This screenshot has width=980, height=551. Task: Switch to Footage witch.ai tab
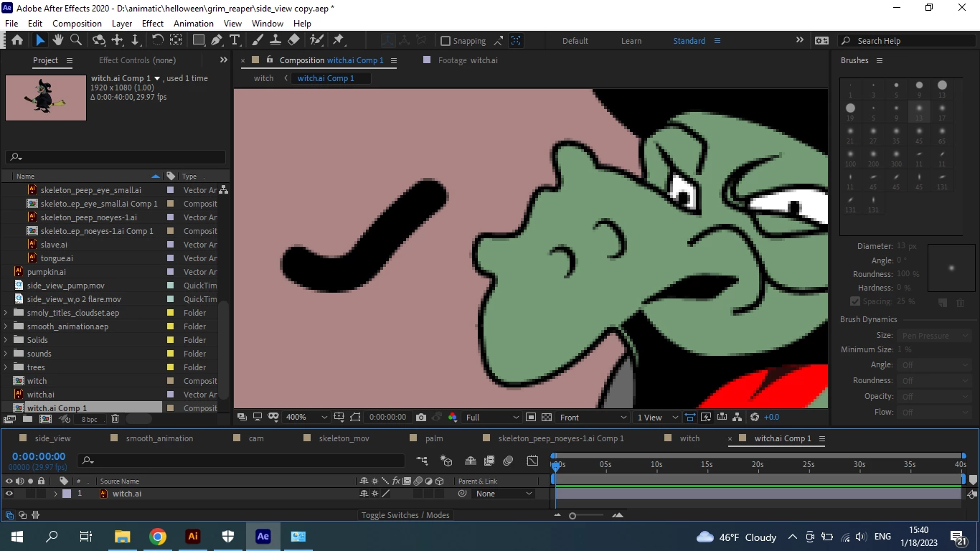pos(468,60)
